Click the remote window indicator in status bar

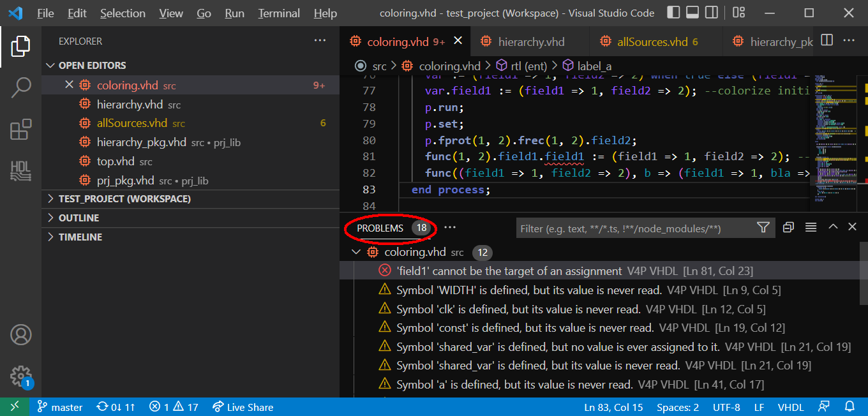tap(15, 406)
